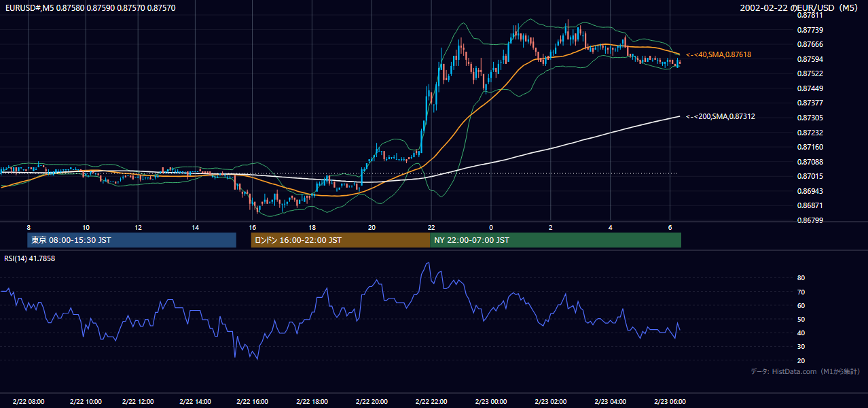Click hour tick 10 under the price chart
This screenshot has height=408, width=868.
(86, 226)
